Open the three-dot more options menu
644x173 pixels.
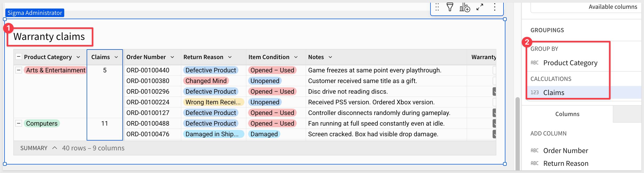(x=494, y=7)
